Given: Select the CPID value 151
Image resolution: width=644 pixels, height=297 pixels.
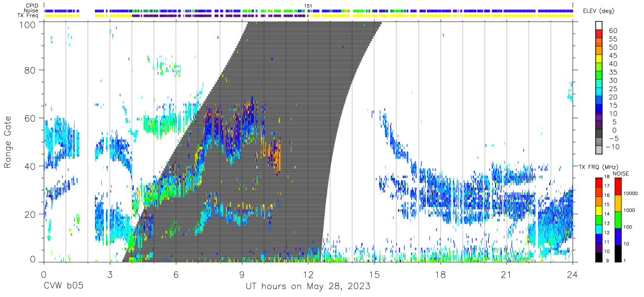Looking at the screenshot, I should (x=308, y=5).
